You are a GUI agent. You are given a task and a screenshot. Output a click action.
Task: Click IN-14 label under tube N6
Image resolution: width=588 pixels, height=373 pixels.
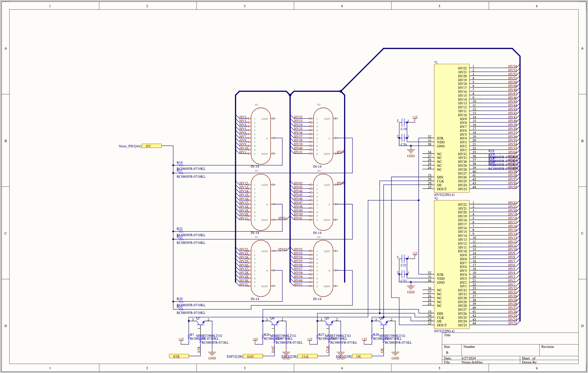(317, 299)
